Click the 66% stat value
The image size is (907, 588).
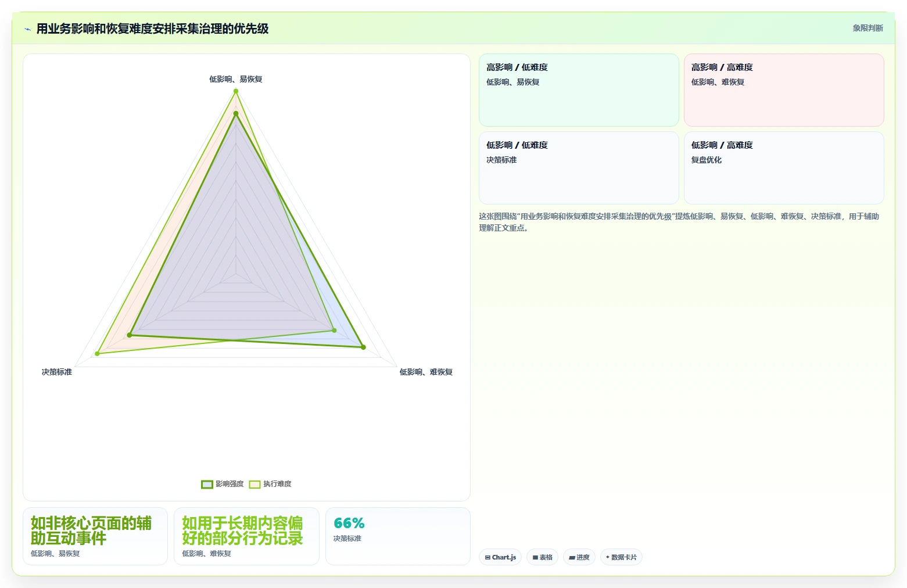coord(349,523)
